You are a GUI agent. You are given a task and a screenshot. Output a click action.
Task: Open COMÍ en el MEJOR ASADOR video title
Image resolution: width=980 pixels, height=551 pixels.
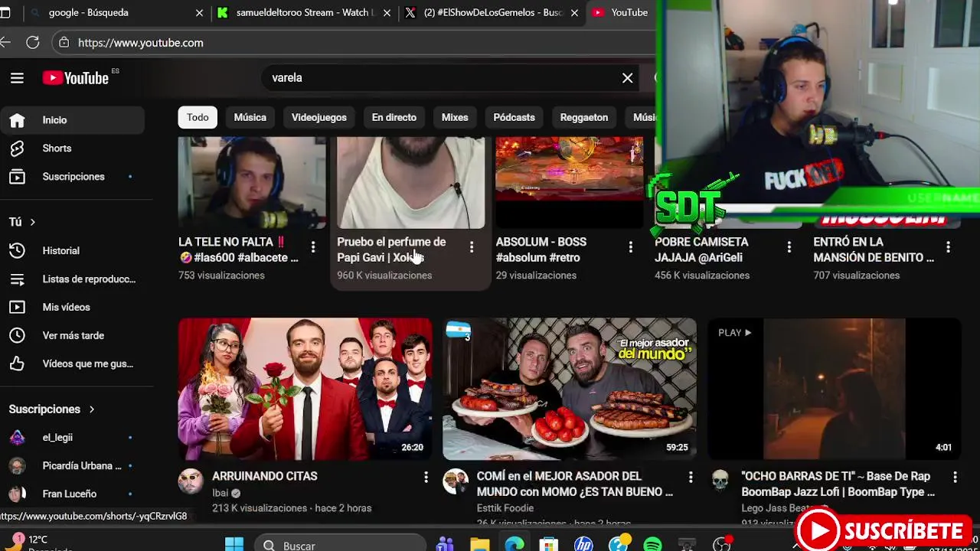coord(575,484)
